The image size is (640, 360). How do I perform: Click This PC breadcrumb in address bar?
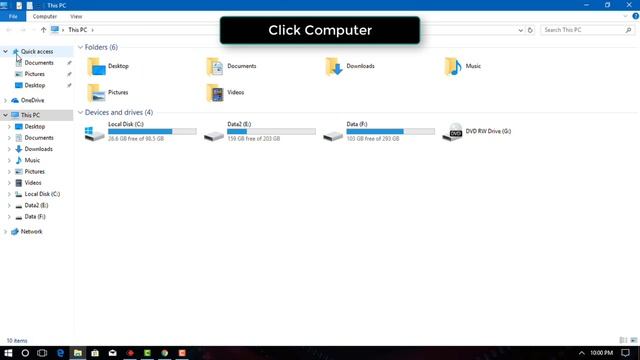click(78, 30)
